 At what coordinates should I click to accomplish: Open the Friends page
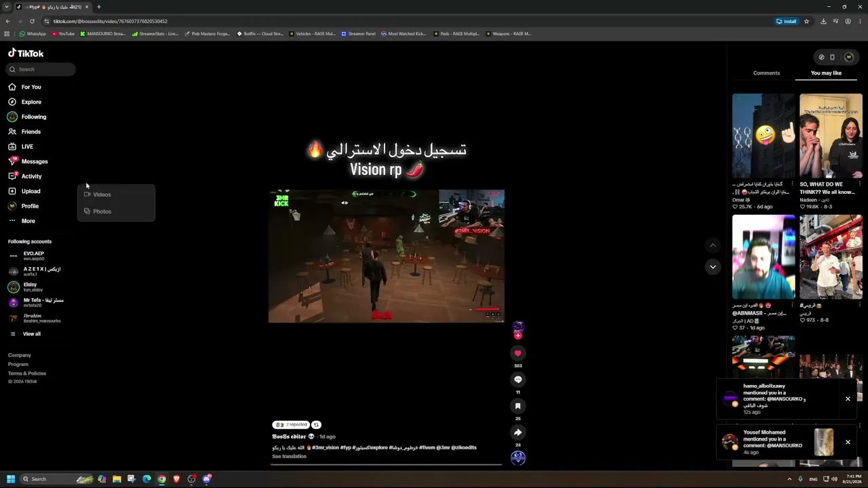click(x=24, y=131)
